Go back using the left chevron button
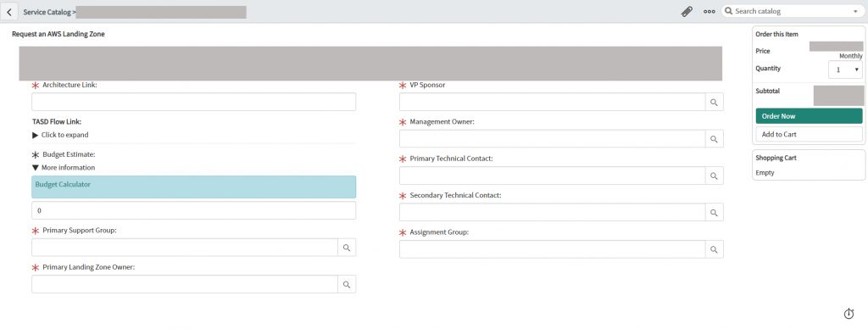Viewport: 868px width, 329px height. [9, 11]
